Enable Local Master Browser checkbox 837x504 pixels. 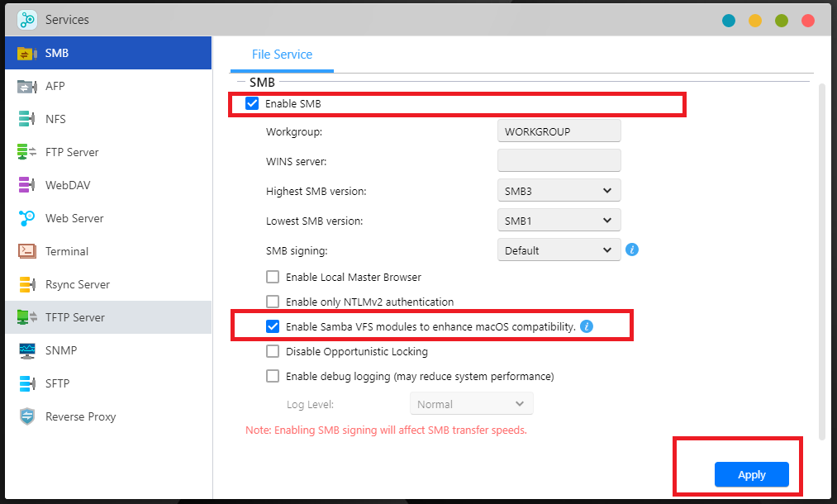273,278
